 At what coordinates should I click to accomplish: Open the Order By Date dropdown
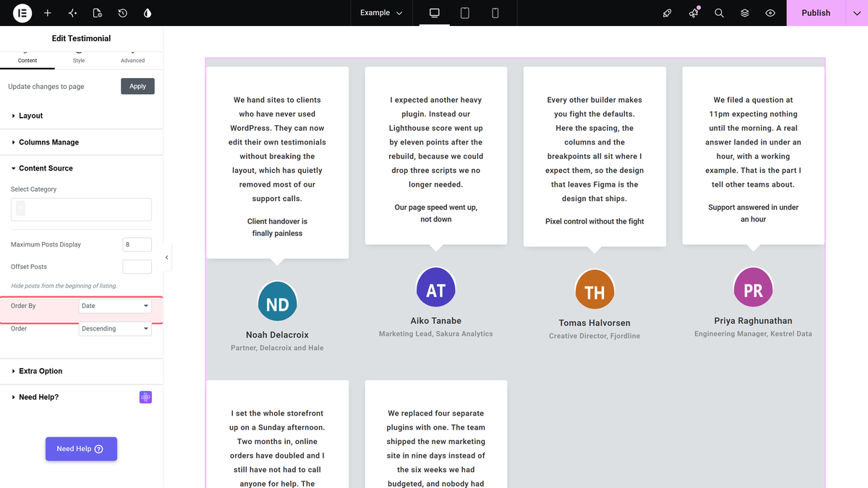(115, 306)
